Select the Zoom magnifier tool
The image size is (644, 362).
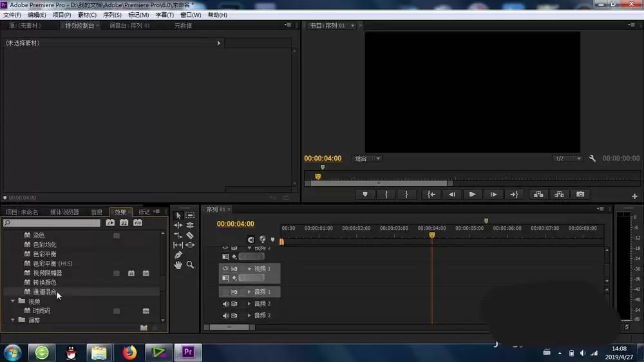click(190, 265)
